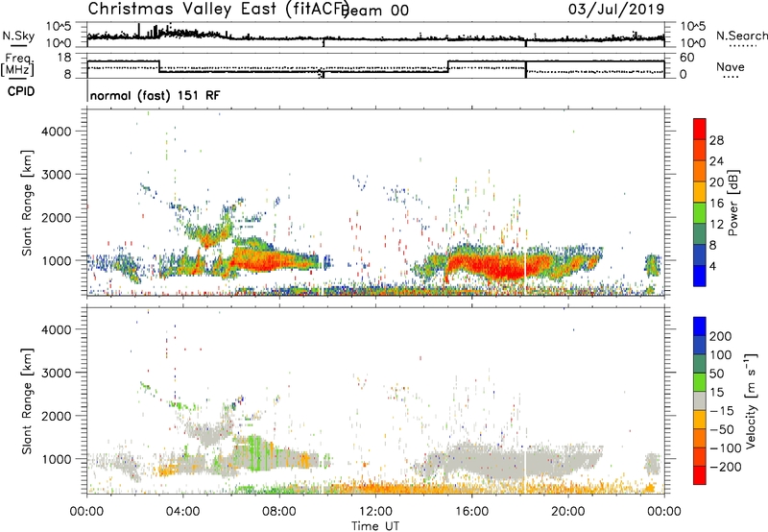Click the 'Power [dB]' color bar title

pyautogui.click(x=732, y=203)
